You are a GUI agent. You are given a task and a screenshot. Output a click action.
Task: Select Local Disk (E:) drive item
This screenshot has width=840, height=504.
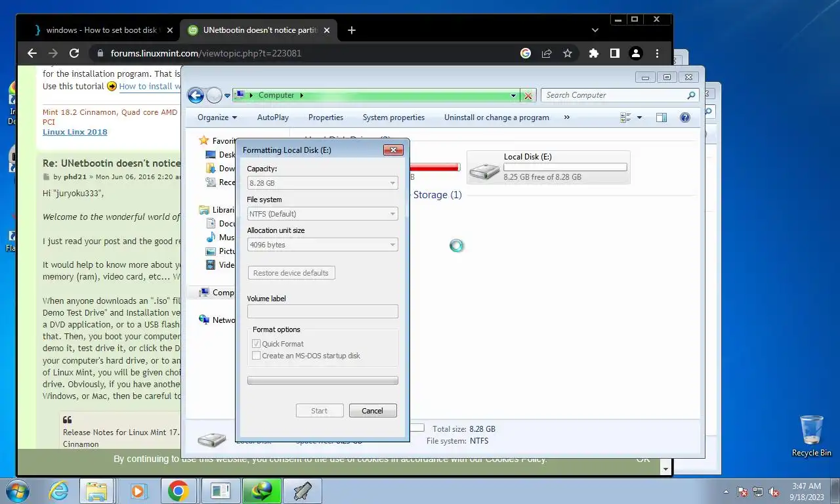549,167
